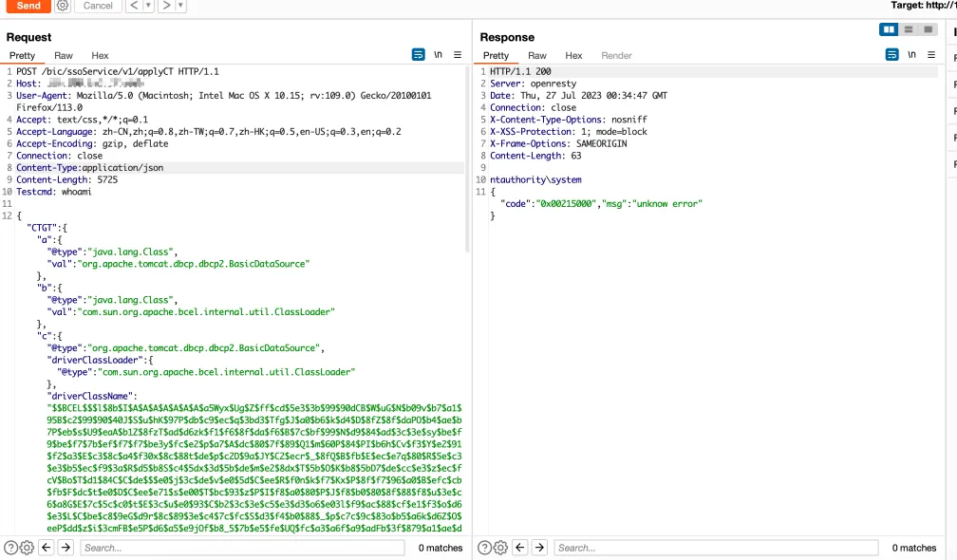The width and height of the screenshot is (957, 560).
Task: Go to next request in history
Action: (x=166, y=6)
